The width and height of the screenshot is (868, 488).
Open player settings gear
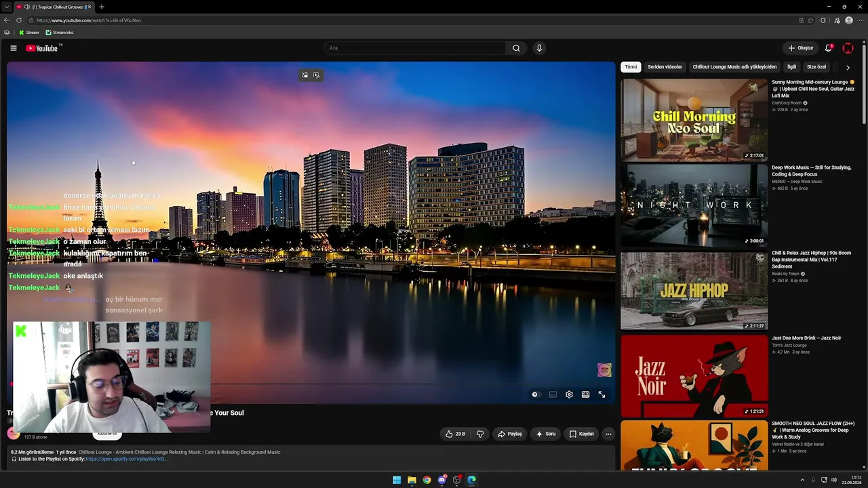[x=569, y=394]
